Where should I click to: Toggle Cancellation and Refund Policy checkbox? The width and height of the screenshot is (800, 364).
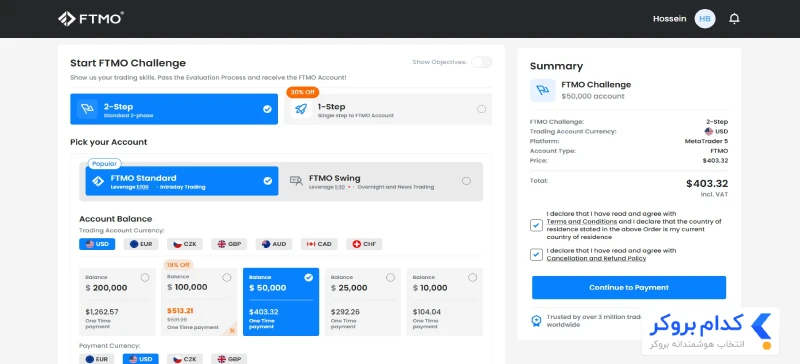click(536, 254)
